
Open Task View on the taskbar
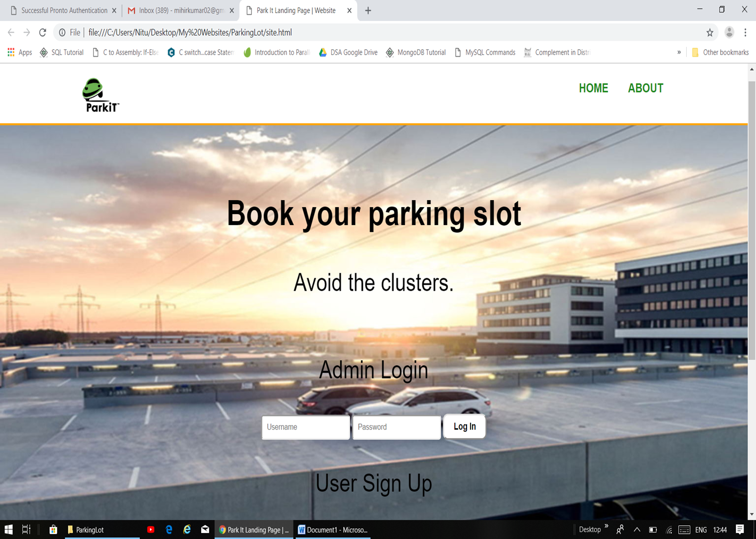click(26, 530)
